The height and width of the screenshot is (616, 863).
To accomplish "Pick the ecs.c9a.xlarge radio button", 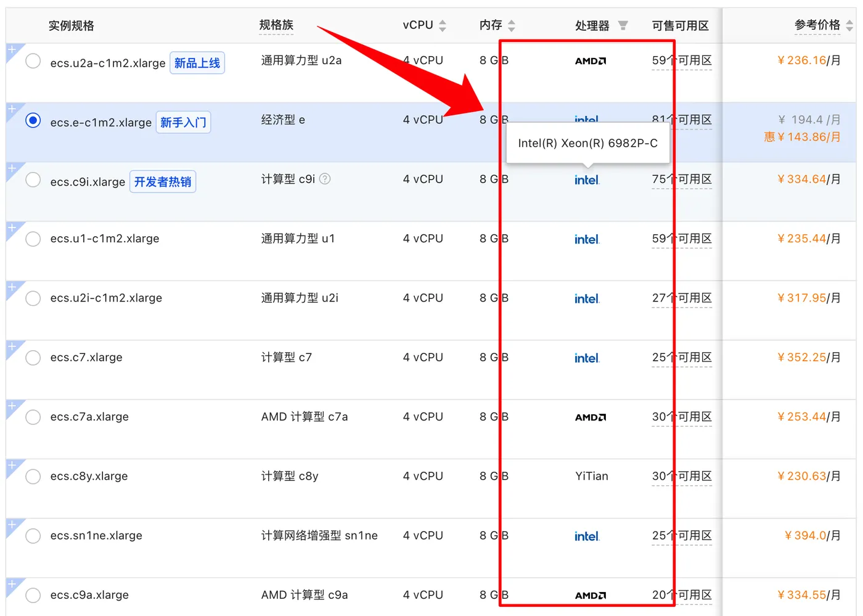I will pos(33,596).
